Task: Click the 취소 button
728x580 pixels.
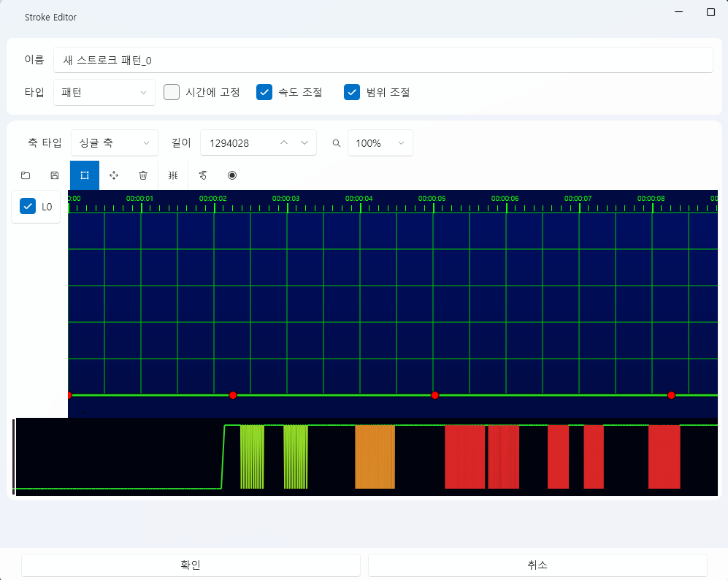Action: click(x=537, y=565)
